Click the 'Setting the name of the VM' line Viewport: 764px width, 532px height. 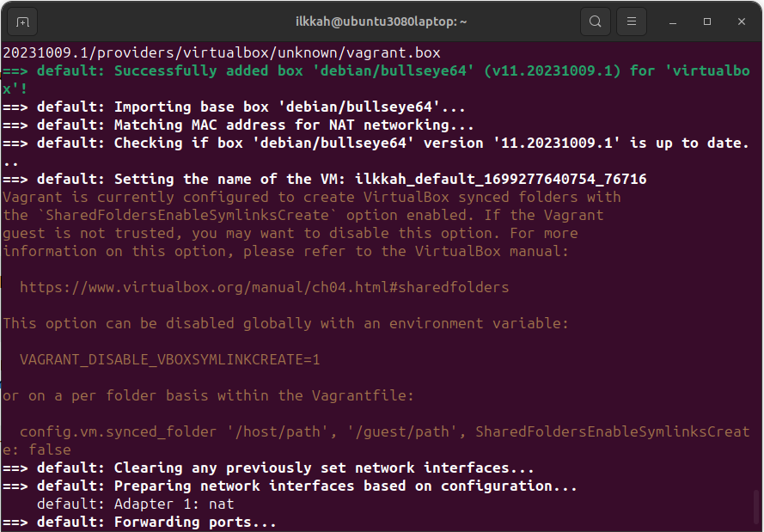click(x=324, y=179)
